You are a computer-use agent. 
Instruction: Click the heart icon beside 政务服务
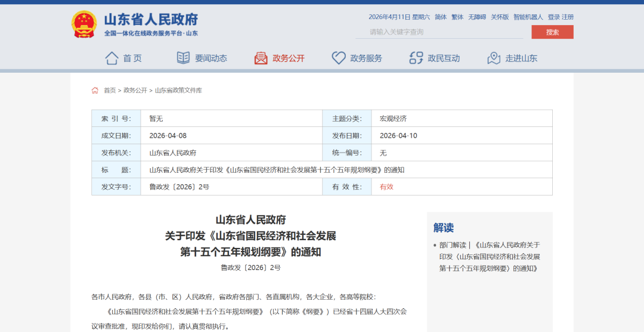coord(339,58)
